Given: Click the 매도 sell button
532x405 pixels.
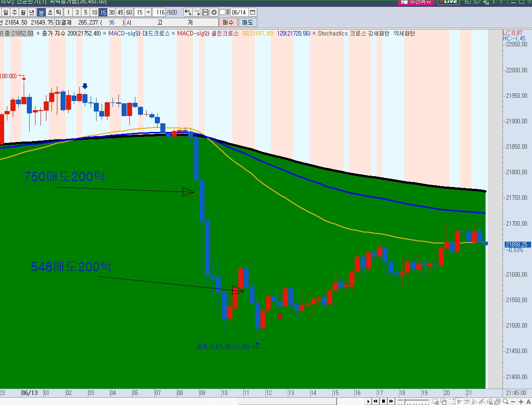Looking at the screenshot, I should click(248, 22).
